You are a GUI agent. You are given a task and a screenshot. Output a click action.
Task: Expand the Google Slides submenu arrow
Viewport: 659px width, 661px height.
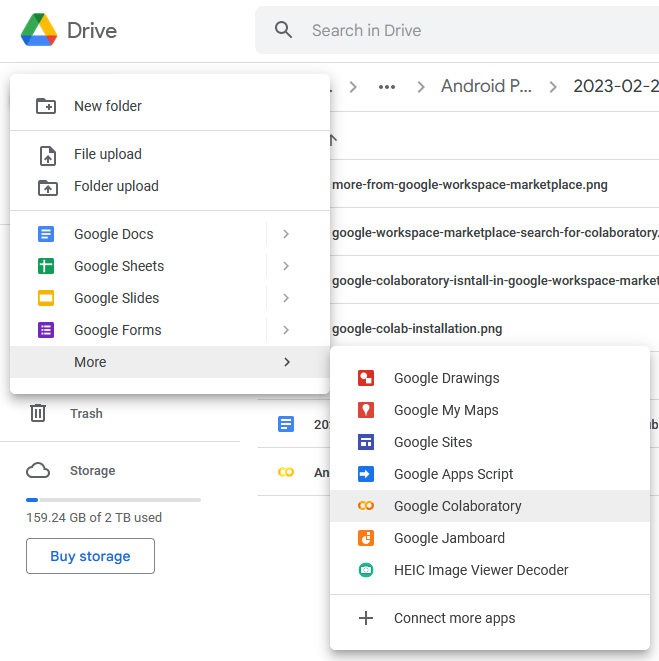286,298
